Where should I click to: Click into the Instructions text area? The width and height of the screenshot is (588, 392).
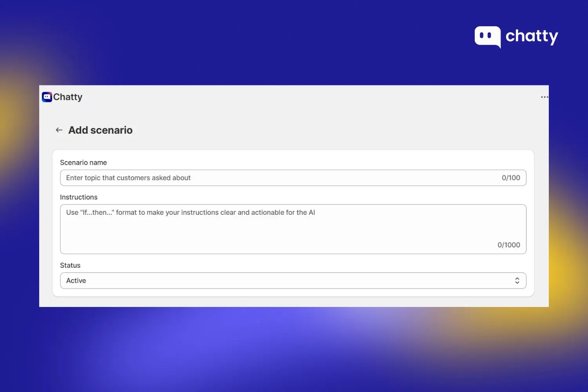(x=293, y=229)
